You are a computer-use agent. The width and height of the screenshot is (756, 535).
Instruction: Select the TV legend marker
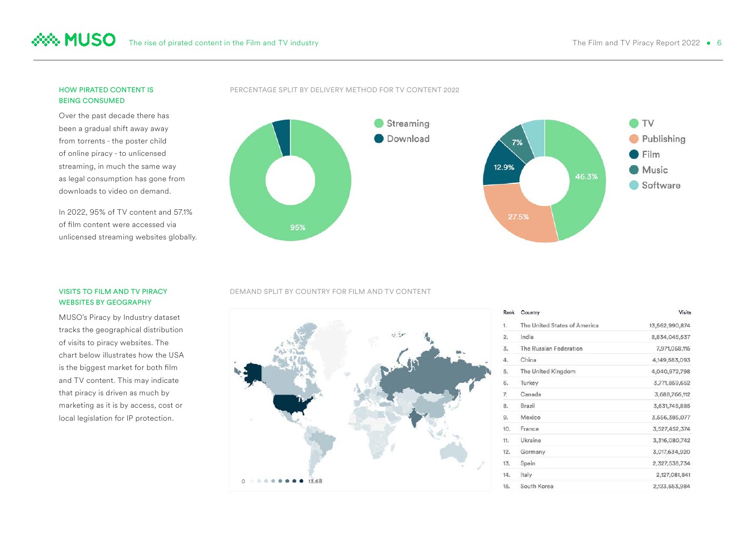point(634,124)
